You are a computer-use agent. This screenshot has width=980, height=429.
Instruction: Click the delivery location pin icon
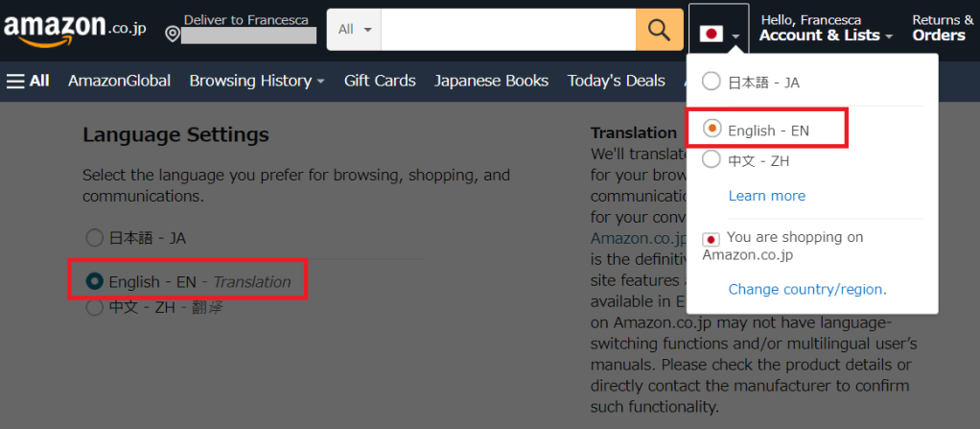pyautogui.click(x=173, y=35)
